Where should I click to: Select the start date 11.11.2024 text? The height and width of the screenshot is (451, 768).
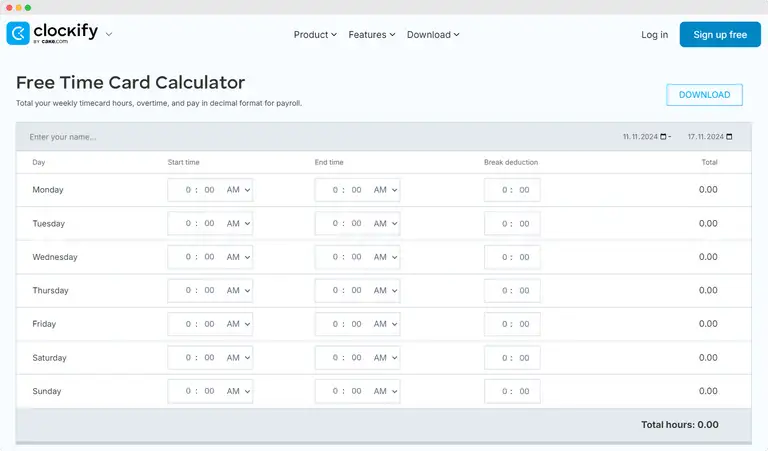click(640, 137)
